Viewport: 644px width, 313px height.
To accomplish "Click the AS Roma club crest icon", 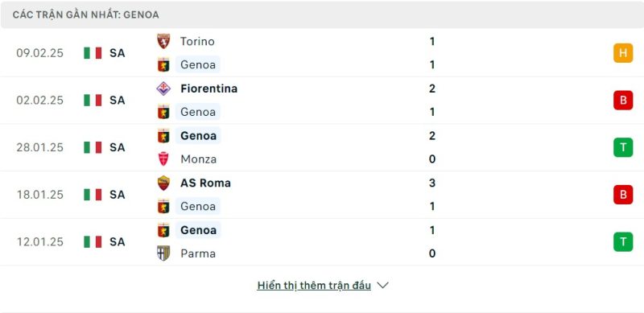I will [163, 183].
